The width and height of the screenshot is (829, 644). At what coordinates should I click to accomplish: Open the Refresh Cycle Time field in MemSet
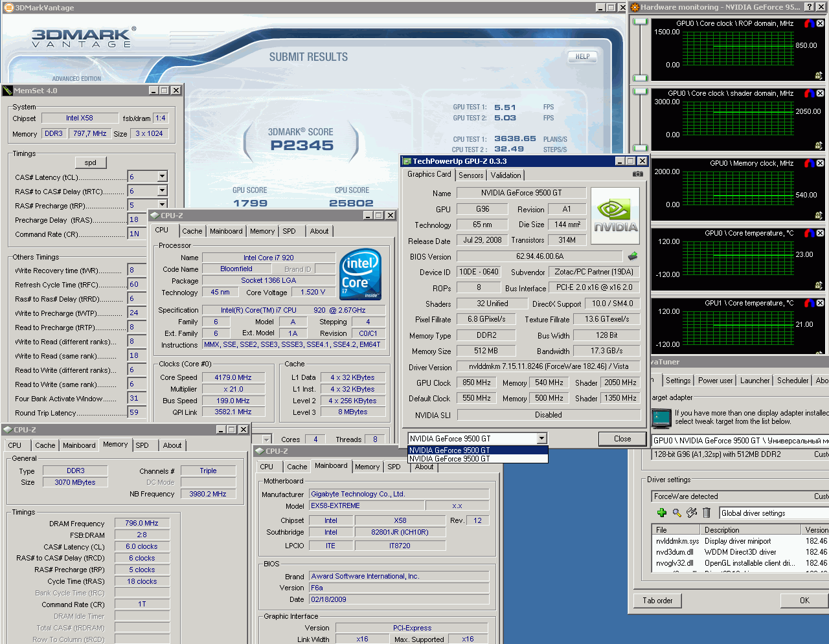tap(137, 284)
